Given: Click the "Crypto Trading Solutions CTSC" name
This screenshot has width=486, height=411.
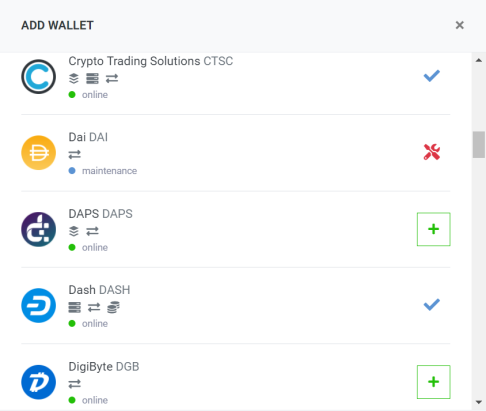Looking at the screenshot, I should click(151, 61).
